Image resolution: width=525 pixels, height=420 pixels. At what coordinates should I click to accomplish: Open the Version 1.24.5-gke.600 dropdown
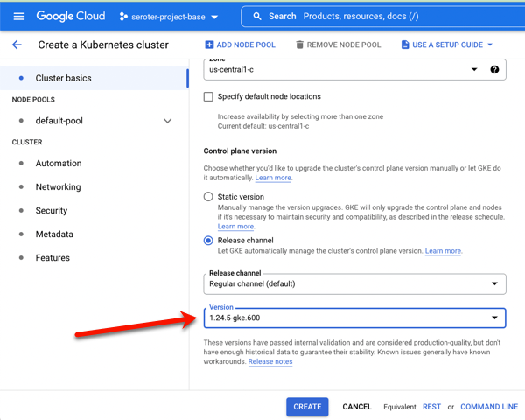click(354, 318)
